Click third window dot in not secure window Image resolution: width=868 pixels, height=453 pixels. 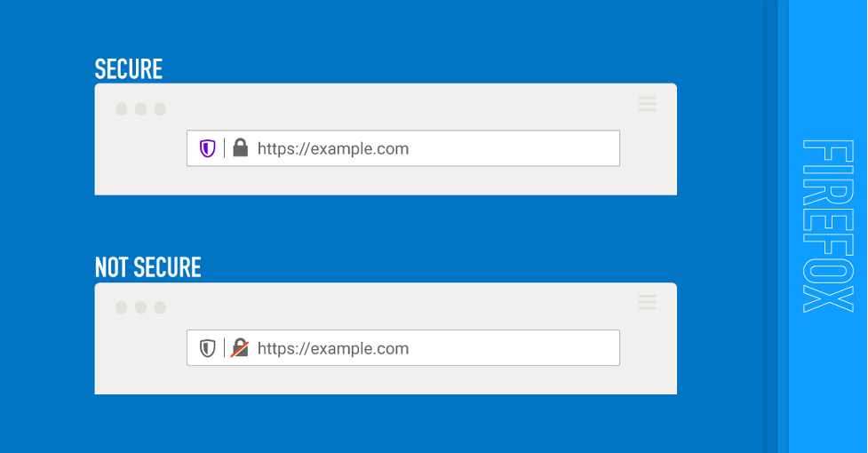[x=160, y=307]
